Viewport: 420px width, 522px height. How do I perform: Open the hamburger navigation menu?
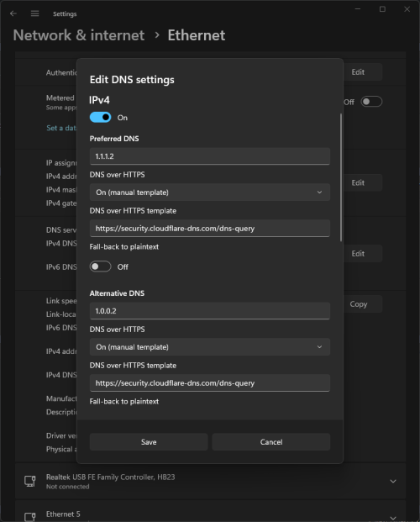coord(35,13)
